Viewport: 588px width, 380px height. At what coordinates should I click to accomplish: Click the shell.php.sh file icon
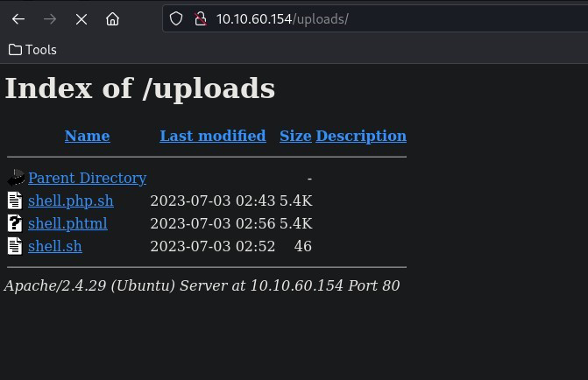pyautogui.click(x=14, y=201)
